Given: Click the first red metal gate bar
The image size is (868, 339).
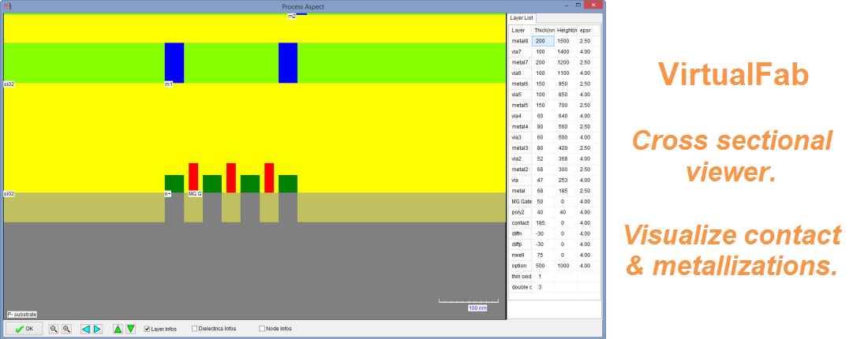Looking at the screenshot, I should pyautogui.click(x=193, y=177).
